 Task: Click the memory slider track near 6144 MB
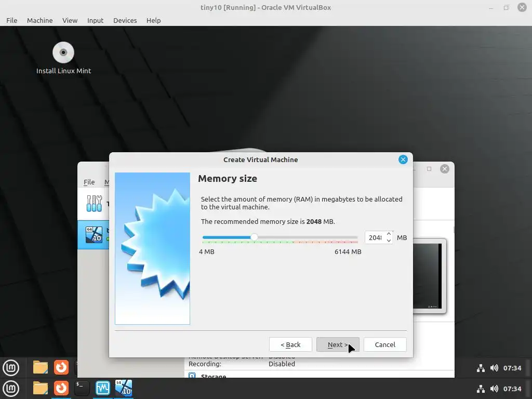354,237
